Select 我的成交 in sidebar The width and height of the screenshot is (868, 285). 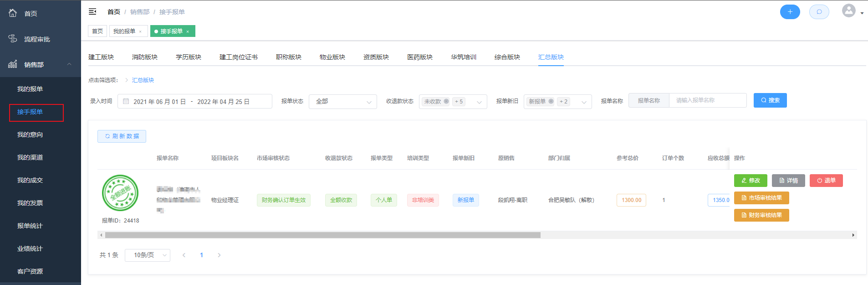click(x=30, y=180)
